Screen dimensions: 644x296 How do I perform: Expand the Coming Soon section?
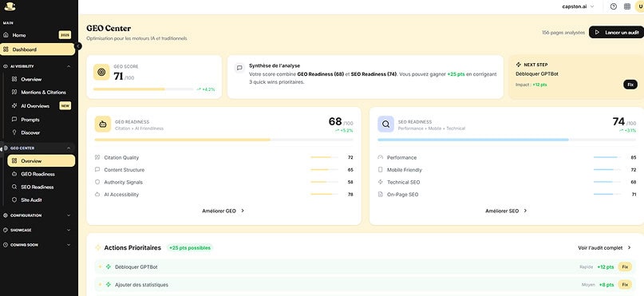click(x=37, y=245)
